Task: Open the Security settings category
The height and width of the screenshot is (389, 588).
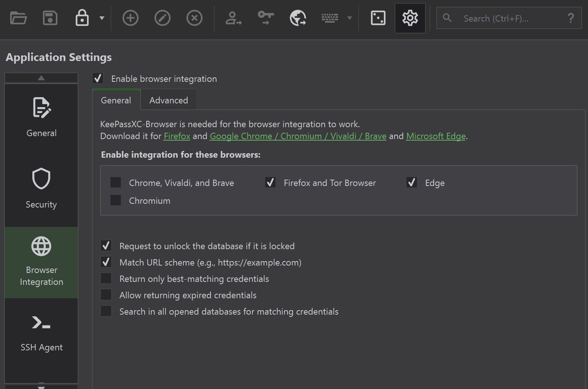Action: pyautogui.click(x=41, y=191)
